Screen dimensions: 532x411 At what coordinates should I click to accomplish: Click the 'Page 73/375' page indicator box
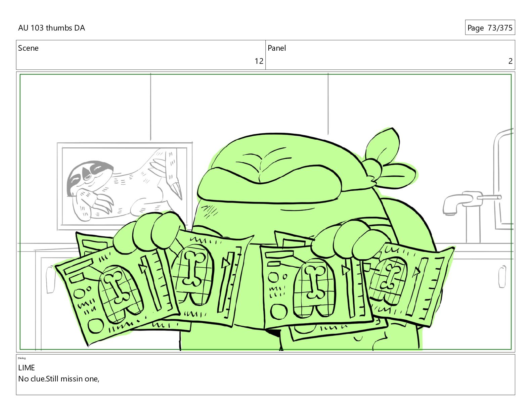click(490, 28)
